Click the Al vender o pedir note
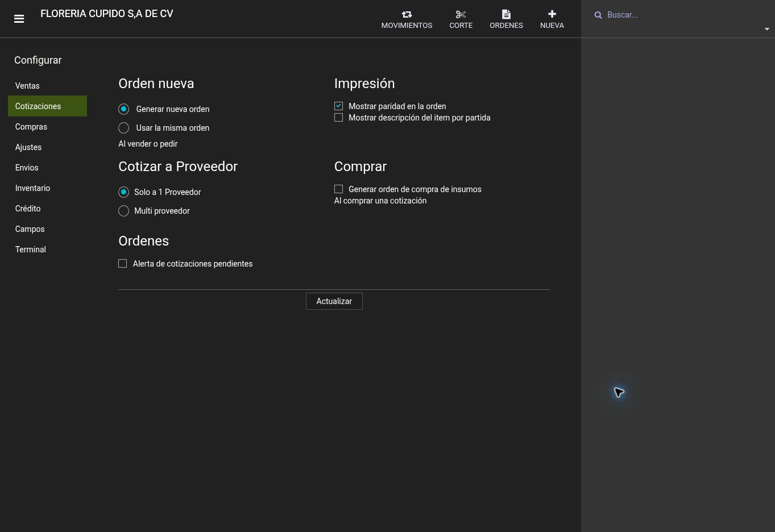The height and width of the screenshot is (532, 775). pyautogui.click(x=148, y=144)
